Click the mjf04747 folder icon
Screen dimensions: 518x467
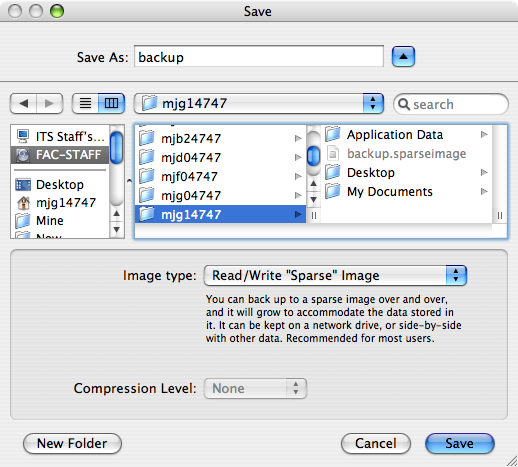(x=147, y=176)
